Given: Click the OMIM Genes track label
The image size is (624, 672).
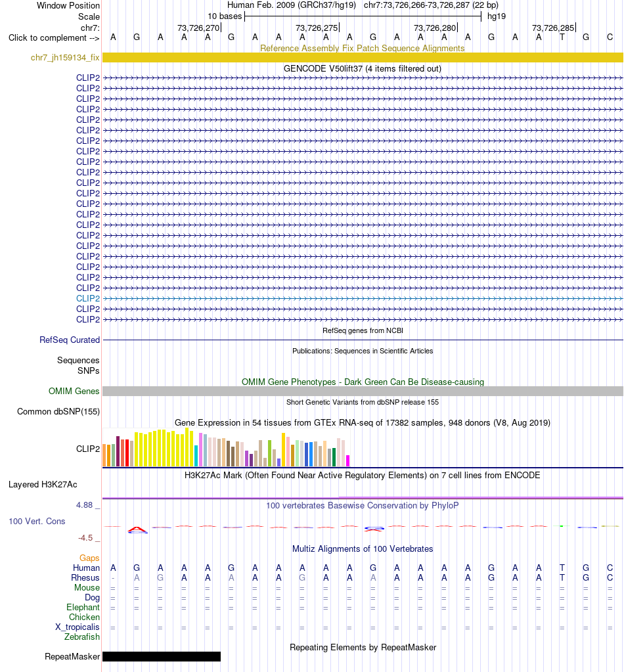Looking at the screenshot, I should tap(74, 391).
